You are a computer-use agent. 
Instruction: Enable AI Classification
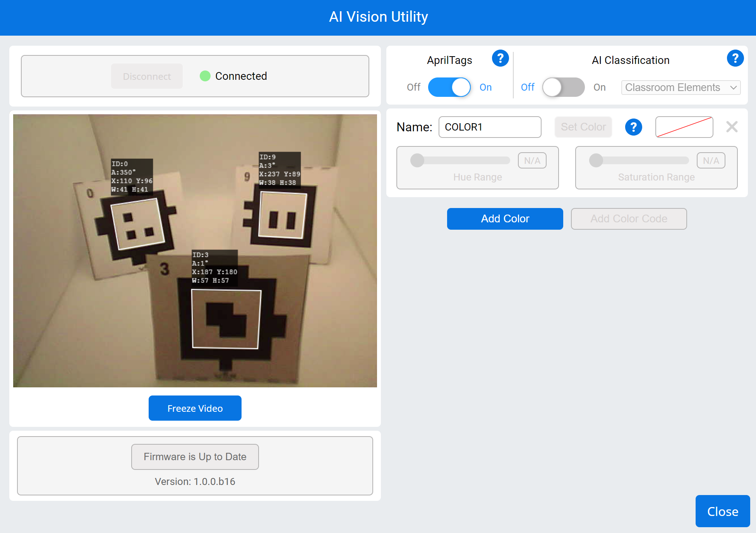563,87
